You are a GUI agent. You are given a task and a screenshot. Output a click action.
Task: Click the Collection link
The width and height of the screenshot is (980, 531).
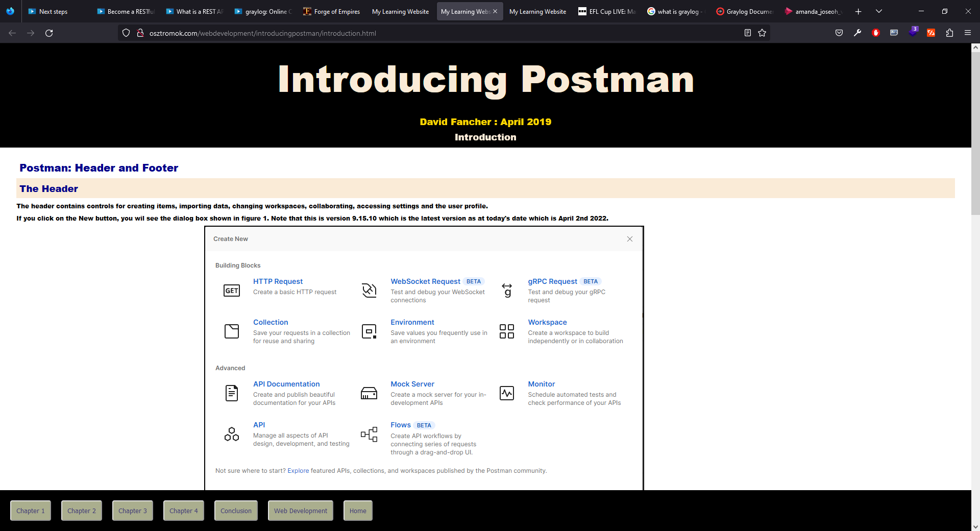(271, 322)
